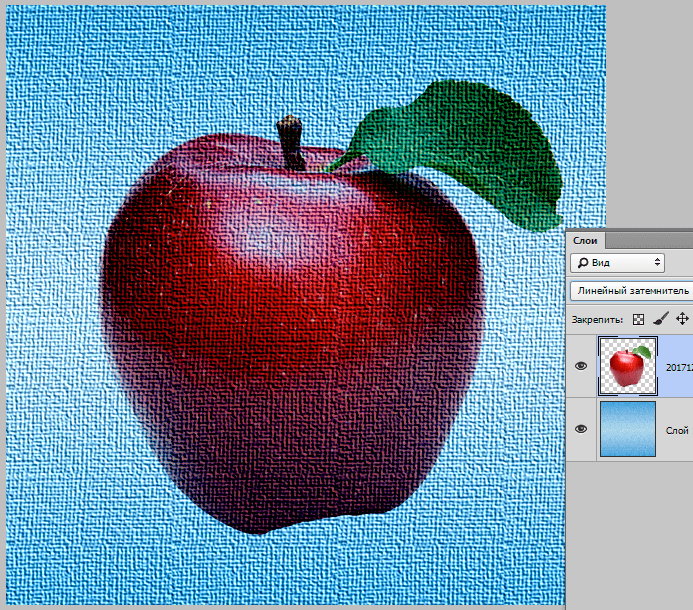
Task: Click empty gray tab bar beside Слои
Action: click(x=649, y=240)
